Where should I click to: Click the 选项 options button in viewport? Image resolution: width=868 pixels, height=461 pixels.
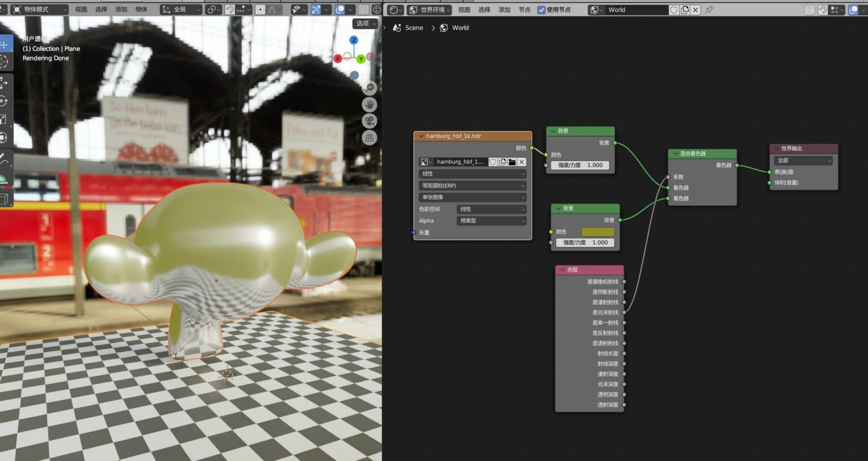point(366,23)
